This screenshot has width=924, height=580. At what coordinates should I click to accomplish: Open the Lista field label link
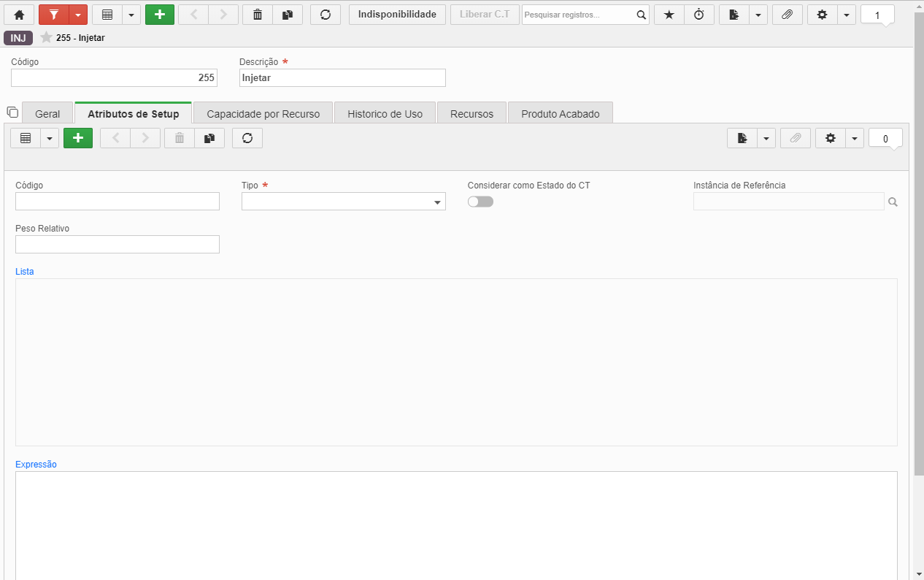[25, 272]
